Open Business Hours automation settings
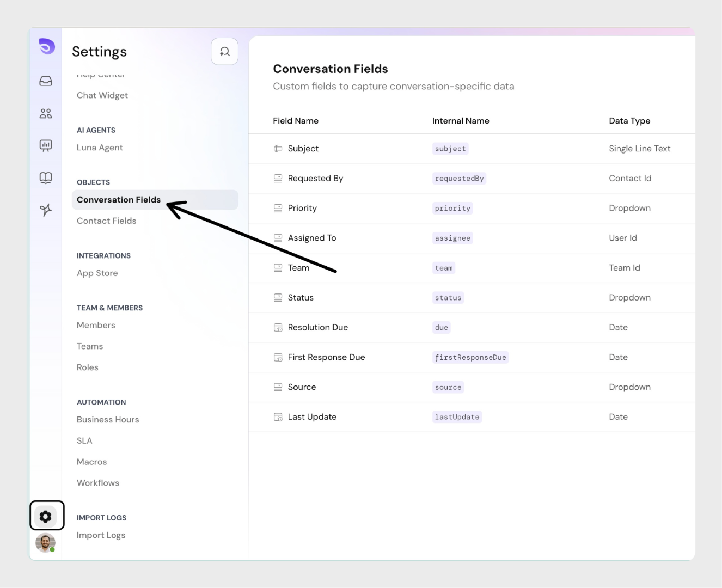 [x=108, y=420]
